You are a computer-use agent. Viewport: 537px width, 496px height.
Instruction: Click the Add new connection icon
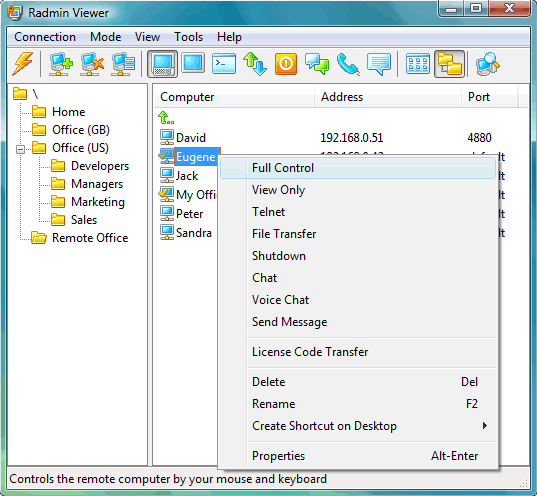point(61,64)
